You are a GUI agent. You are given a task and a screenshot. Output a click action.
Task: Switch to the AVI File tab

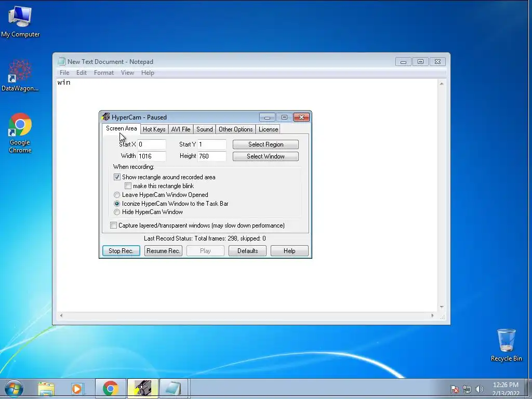[180, 129]
